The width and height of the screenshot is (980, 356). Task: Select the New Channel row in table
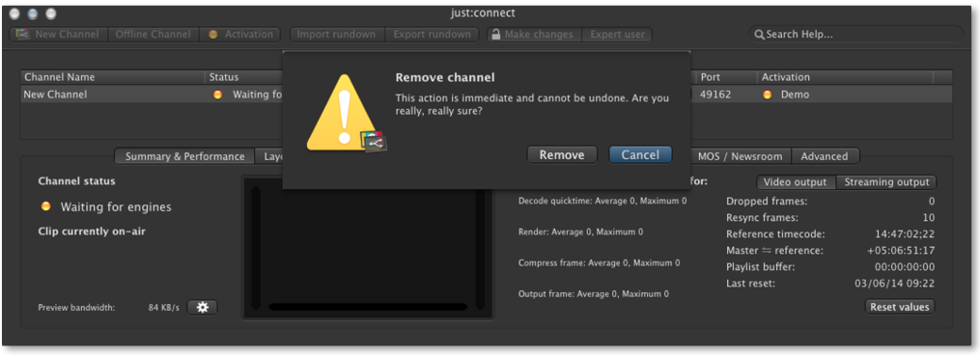487,95
